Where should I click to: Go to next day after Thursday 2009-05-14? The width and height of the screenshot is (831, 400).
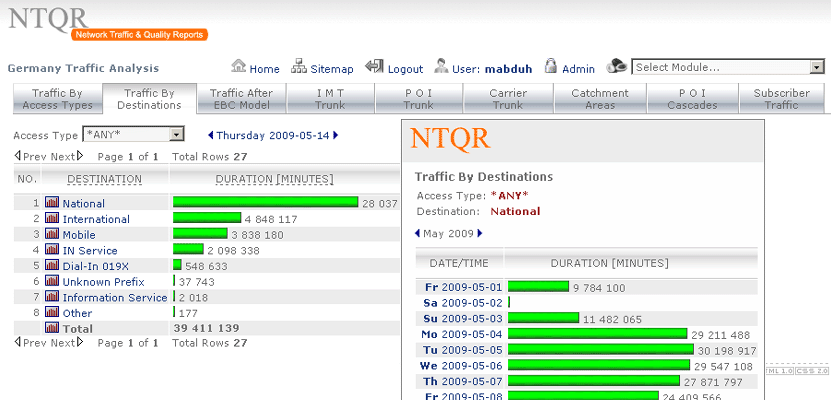pyautogui.click(x=336, y=135)
